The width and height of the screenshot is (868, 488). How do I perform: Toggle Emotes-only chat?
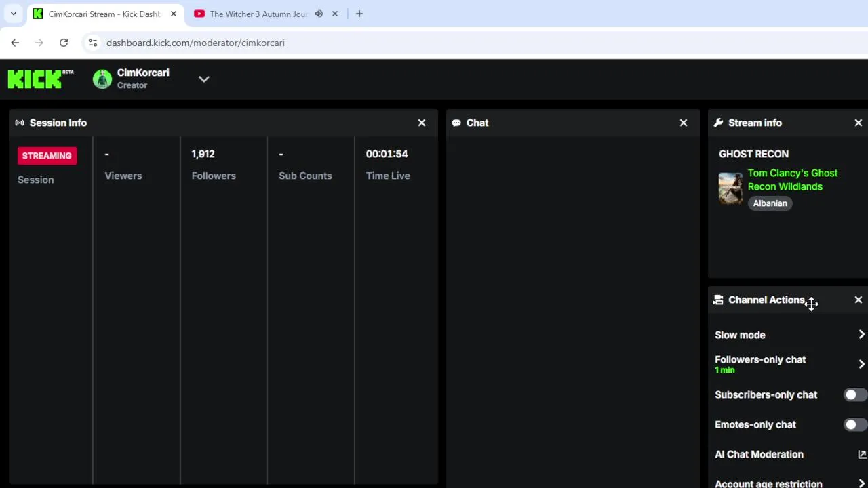(x=855, y=424)
